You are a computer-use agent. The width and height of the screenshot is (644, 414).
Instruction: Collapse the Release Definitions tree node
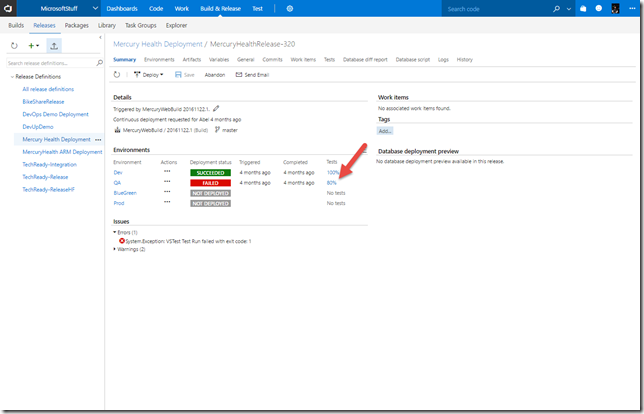pyautogui.click(x=11, y=76)
